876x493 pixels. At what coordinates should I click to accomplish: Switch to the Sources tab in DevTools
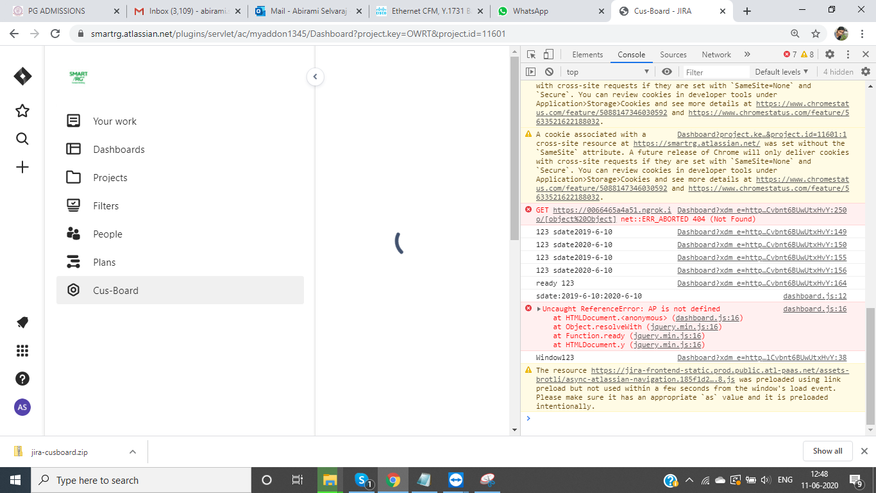click(x=673, y=55)
